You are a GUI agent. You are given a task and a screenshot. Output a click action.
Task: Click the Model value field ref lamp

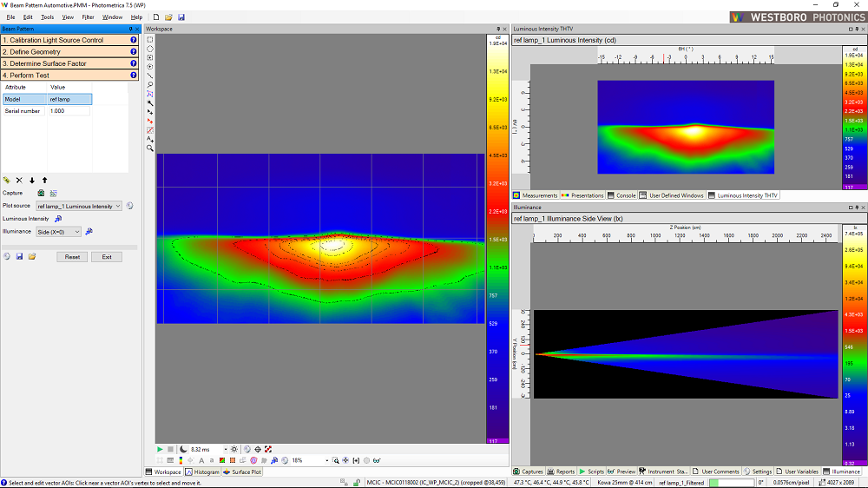tap(69, 99)
